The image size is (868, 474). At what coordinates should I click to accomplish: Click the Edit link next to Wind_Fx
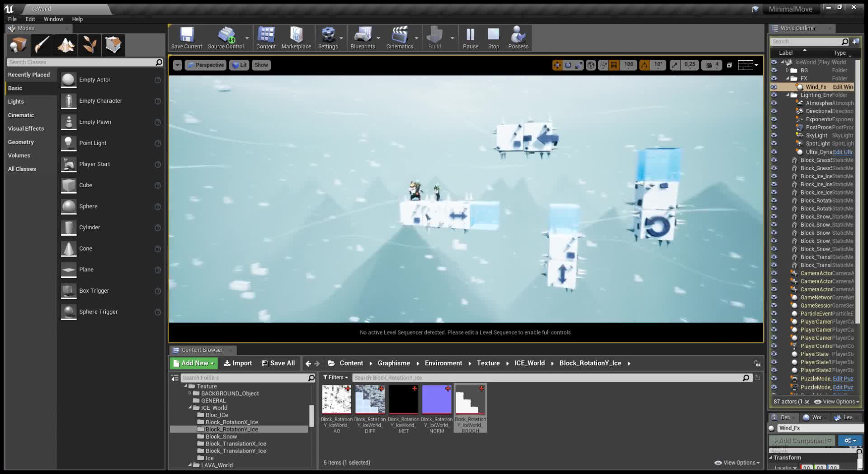(844, 86)
